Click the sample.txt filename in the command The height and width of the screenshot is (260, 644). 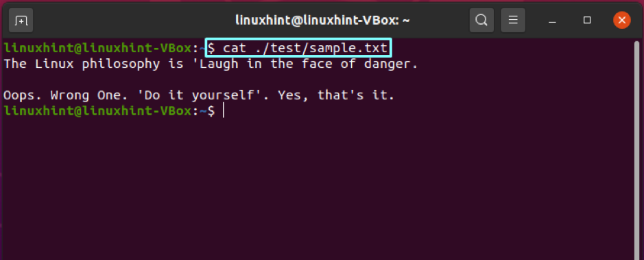(349, 49)
